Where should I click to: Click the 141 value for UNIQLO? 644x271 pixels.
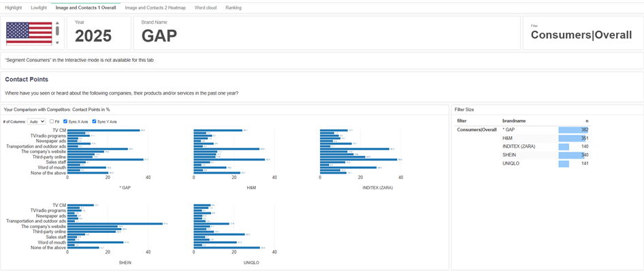coord(585,163)
